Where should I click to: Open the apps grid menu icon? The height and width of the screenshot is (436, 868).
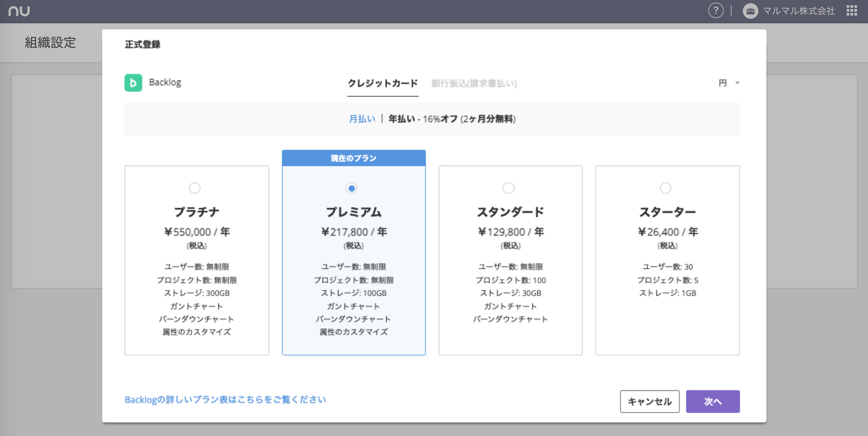[852, 11]
